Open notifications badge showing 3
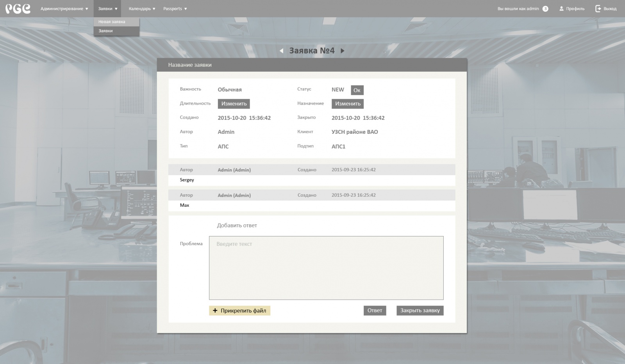 (545, 9)
